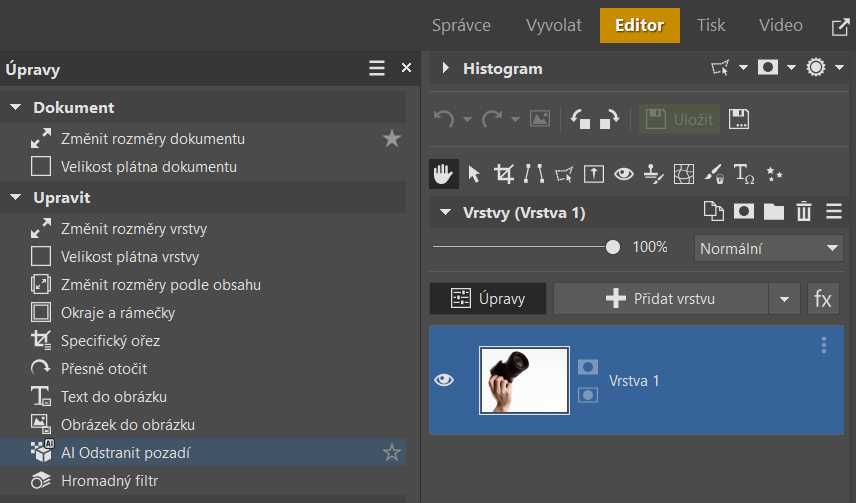
Task: Click the delete layer trash icon
Action: pyautogui.click(x=804, y=211)
